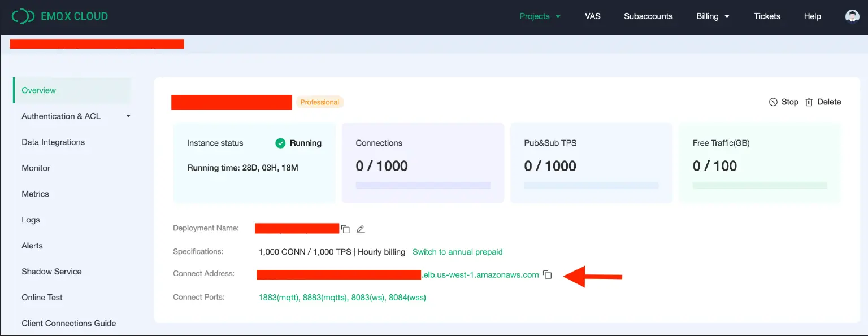Stop the running deployment
Screen dimensions: 868x336
coord(784,102)
